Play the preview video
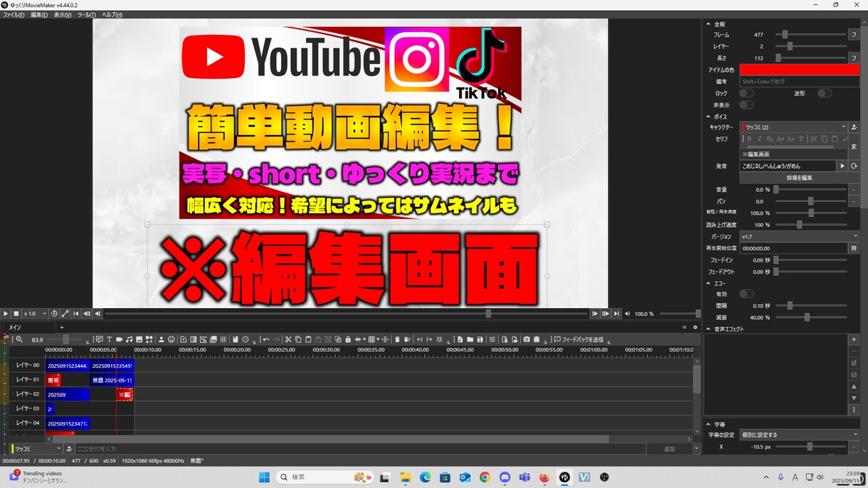 6,314
